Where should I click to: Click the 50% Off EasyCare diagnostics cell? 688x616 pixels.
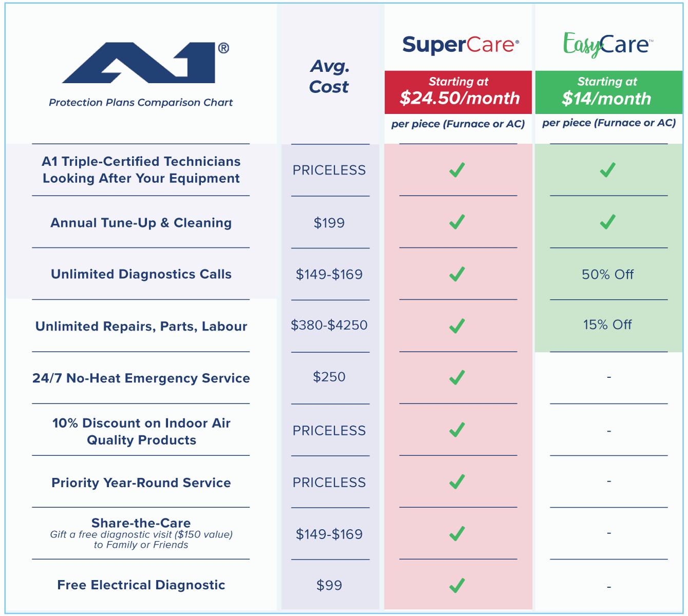608,275
